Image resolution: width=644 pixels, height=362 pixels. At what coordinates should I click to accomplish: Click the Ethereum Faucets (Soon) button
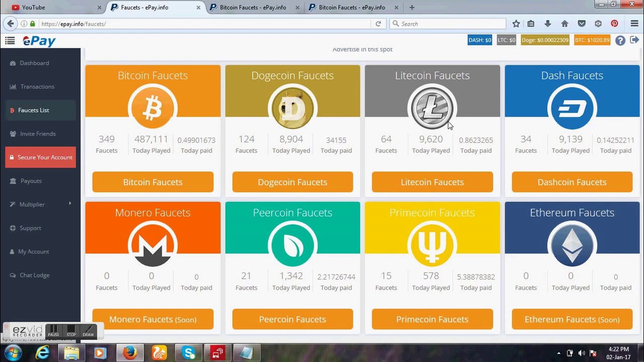tap(572, 319)
